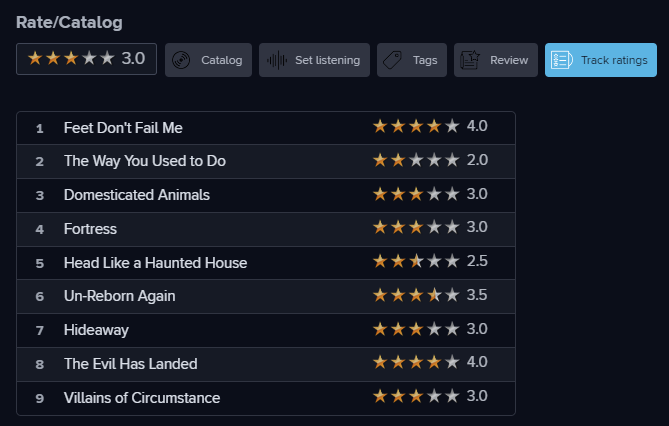This screenshot has height=426, width=669.
Task: Give The Evil Has Landed five stars
Action: tap(452, 362)
